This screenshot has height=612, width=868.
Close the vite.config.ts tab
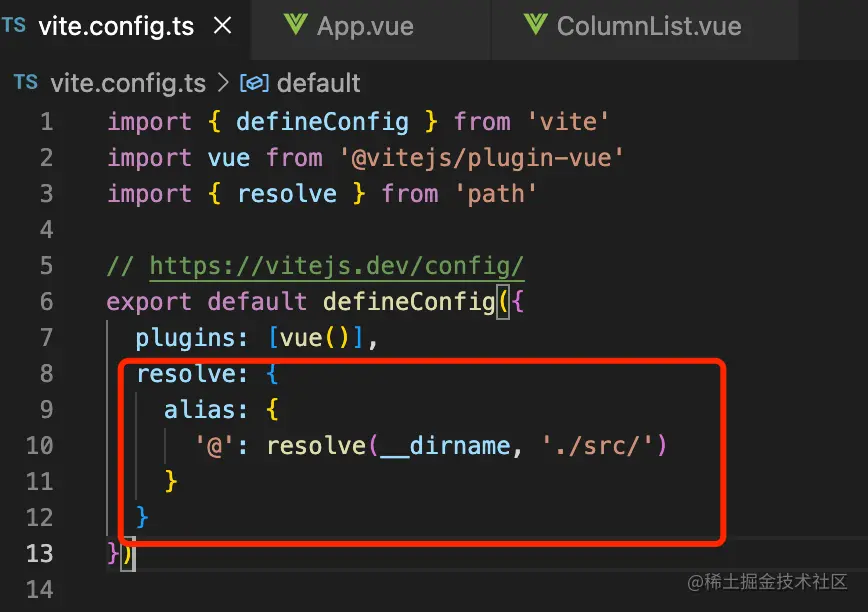coord(223,25)
